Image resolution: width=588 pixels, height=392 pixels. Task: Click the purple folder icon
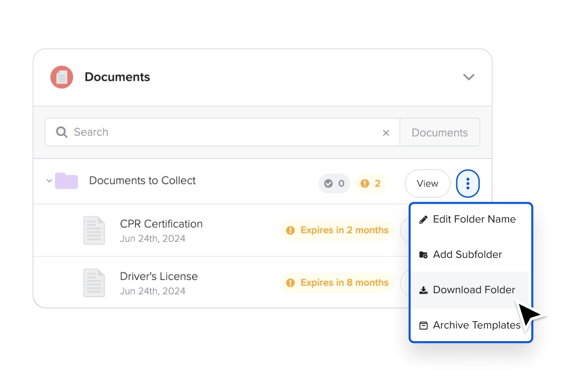(x=66, y=181)
